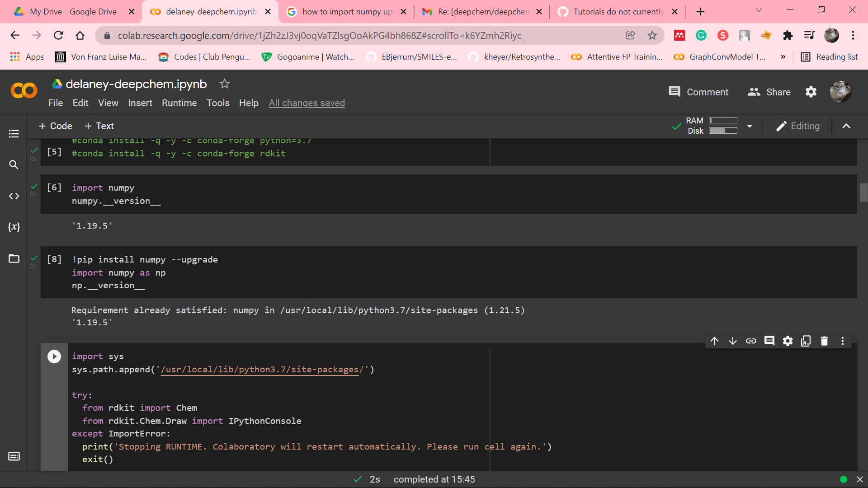Screen dimensions: 868x488
Task: Toggle Editing mode
Action: [798, 126]
